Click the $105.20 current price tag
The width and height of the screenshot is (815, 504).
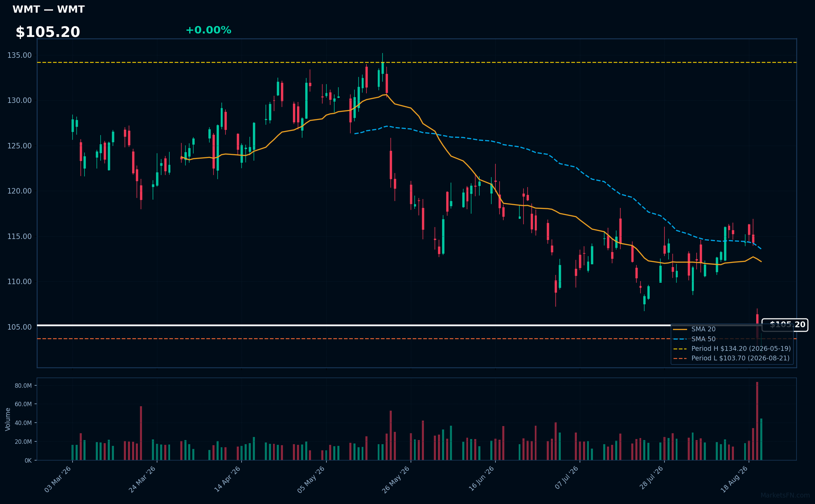point(785,325)
